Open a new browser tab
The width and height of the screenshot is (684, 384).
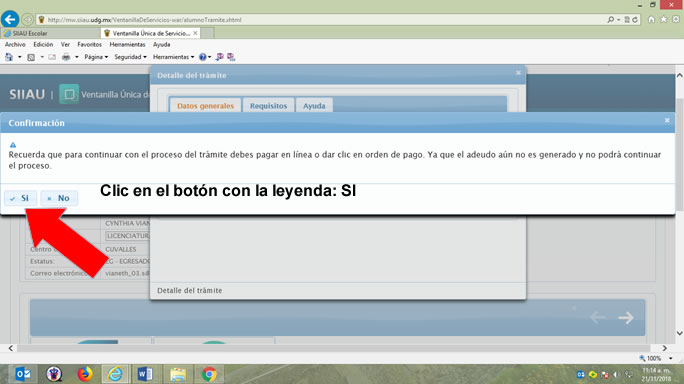tap(207, 33)
